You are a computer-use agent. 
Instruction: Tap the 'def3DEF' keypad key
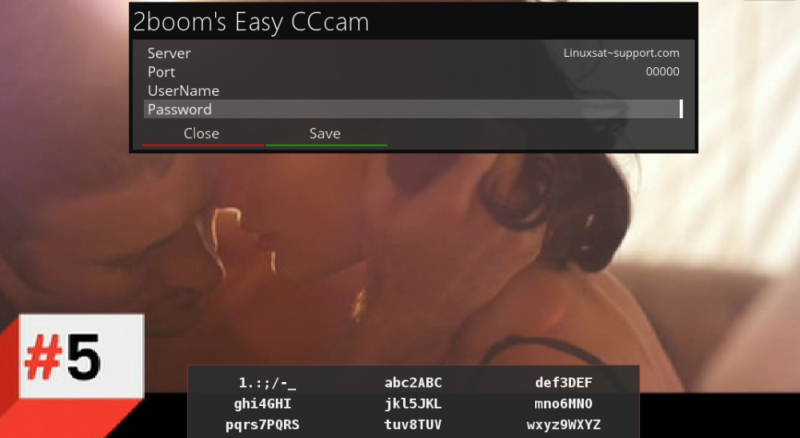coord(563,383)
